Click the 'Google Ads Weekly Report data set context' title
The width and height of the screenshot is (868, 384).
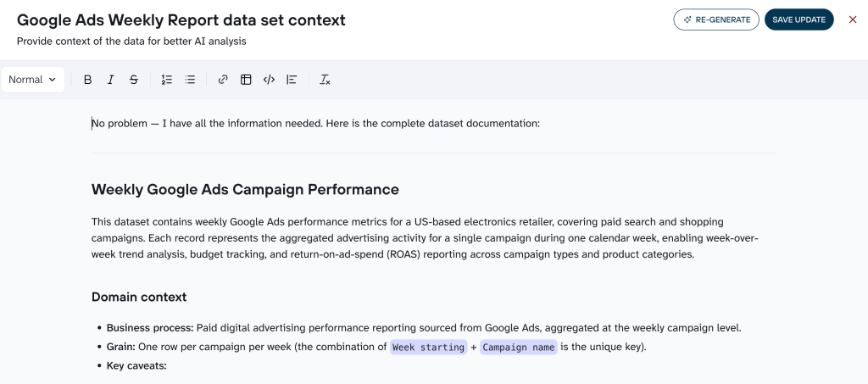(x=181, y=19)
